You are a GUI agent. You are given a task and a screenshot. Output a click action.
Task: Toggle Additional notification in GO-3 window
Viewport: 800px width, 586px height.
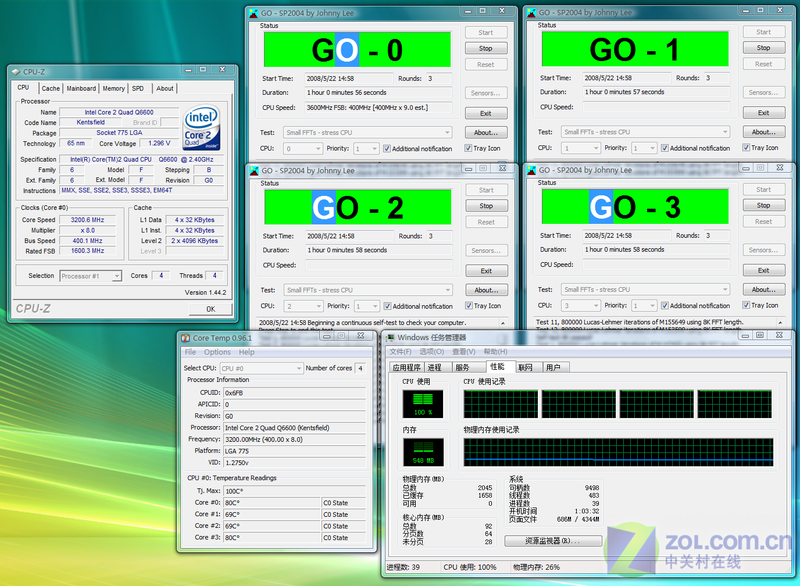[x=665, y=305]
